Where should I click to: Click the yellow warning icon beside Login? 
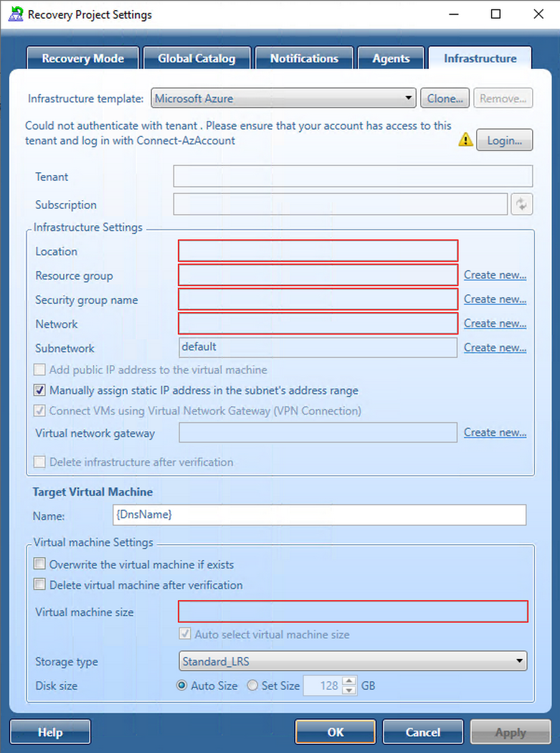465,140
